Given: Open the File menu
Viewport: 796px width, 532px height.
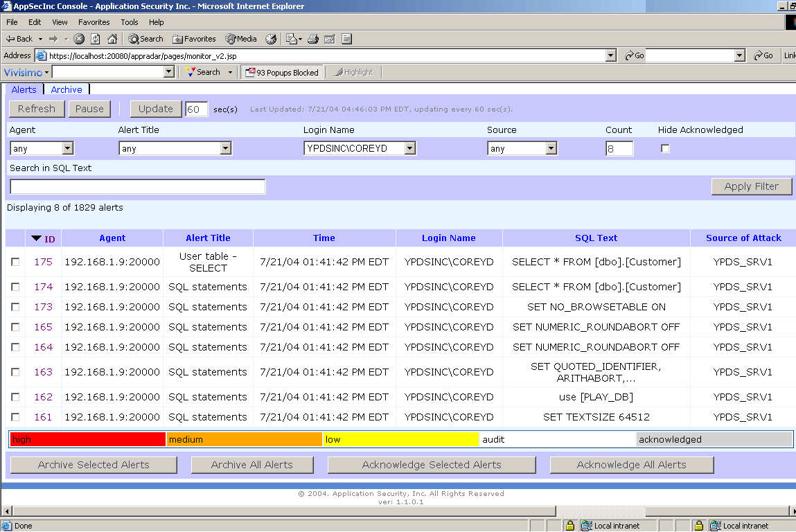Looking at the screenshot, I should [12, 22].
